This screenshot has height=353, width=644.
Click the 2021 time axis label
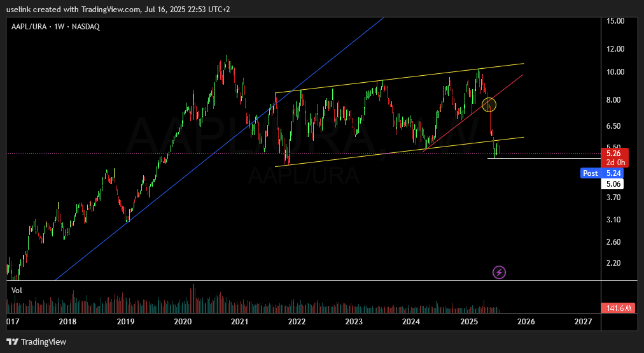pyautogui.click(x=239, y=322)
